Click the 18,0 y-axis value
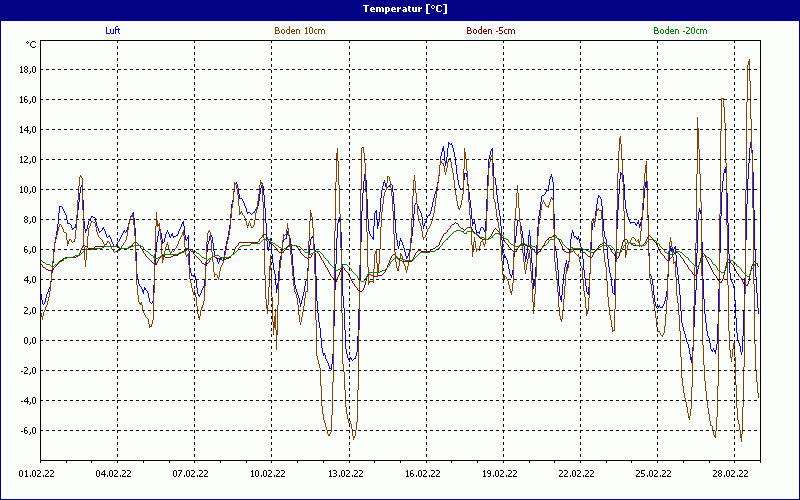 [28, 70]
